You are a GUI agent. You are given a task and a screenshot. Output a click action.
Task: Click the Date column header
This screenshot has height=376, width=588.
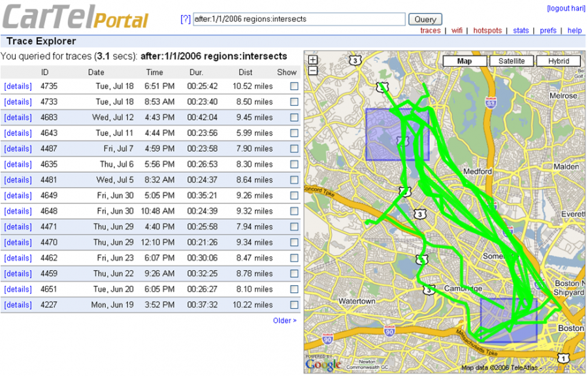click(96, 73)
